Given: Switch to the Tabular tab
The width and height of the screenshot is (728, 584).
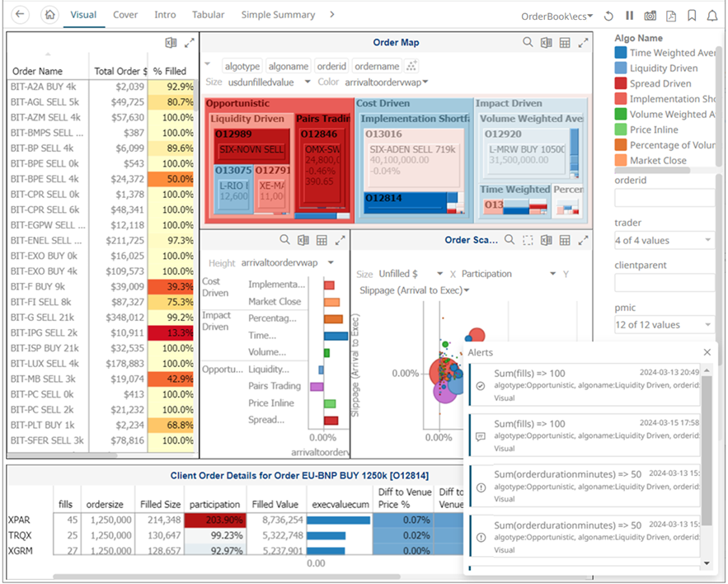Looking at the screenshot, I should 208,15.
